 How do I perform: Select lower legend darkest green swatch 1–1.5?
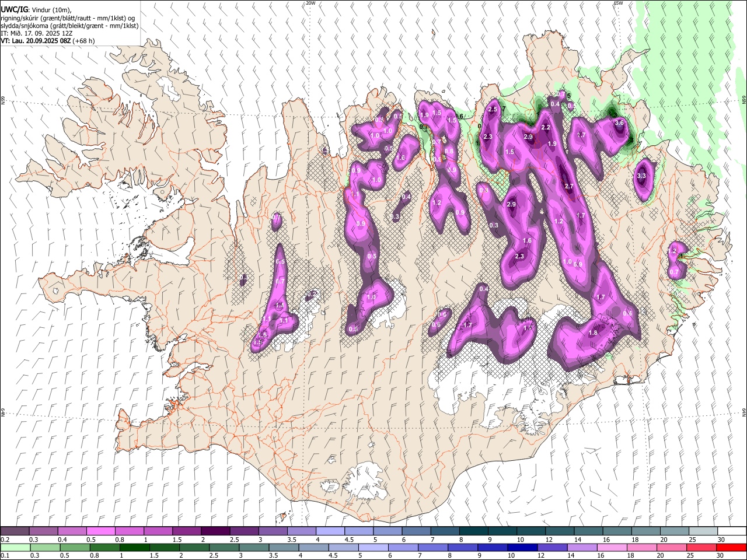pyautogui.click(x=134, y=547)
